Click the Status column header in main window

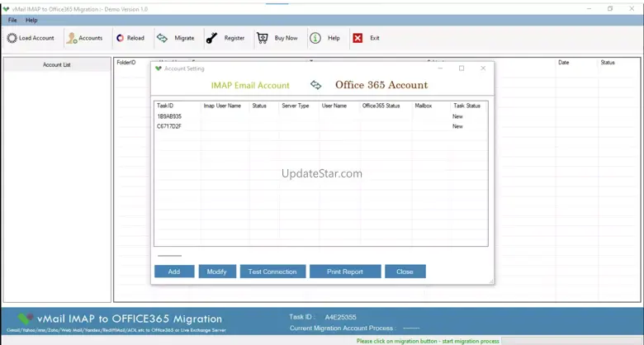click(608, 63)
